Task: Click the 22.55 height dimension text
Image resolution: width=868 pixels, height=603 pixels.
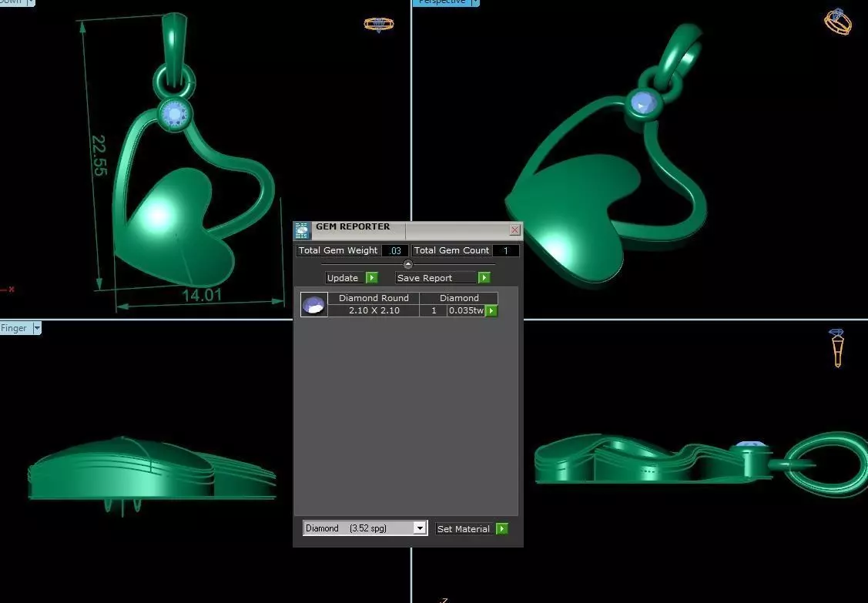Action: coord(99,156)
